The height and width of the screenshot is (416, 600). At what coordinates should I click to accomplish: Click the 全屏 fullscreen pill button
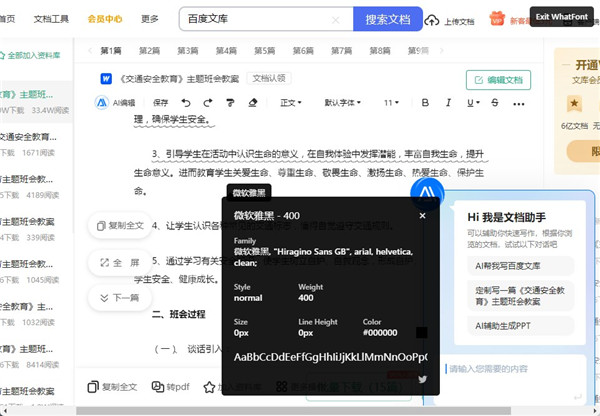pyautogui.click(x=120, y=263)
